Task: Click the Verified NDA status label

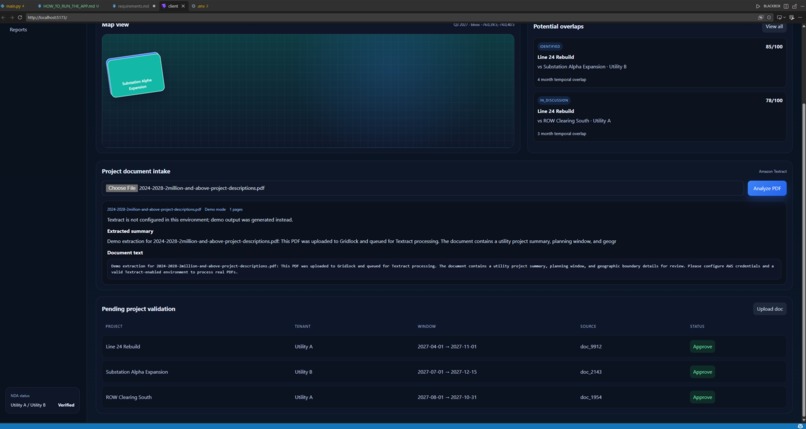Action: tap(66, 405)
